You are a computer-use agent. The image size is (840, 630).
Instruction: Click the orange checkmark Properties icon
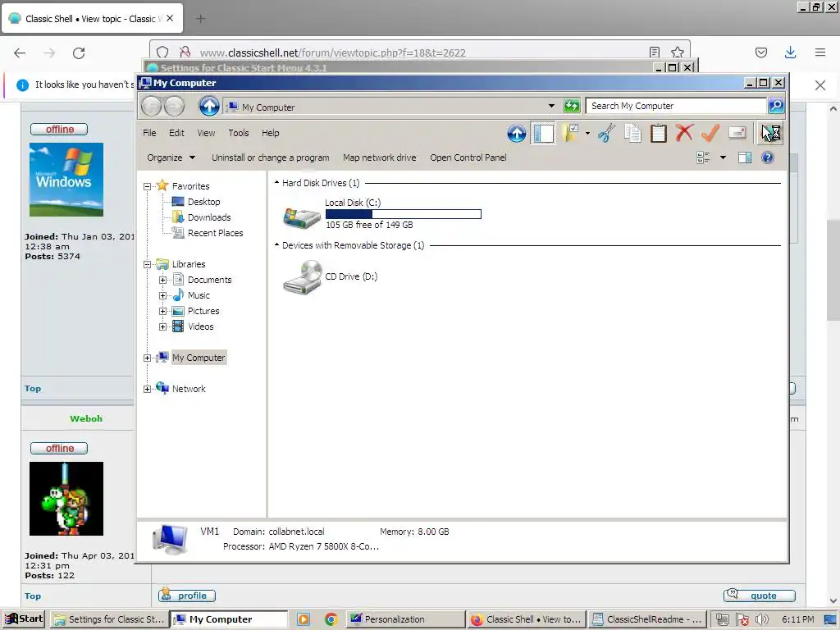click(710, 133)
